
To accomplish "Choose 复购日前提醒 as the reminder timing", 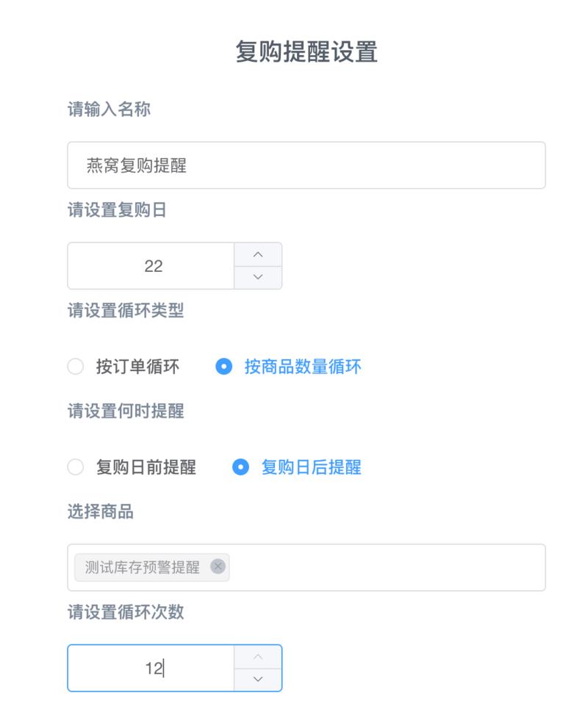I will 75,466.
